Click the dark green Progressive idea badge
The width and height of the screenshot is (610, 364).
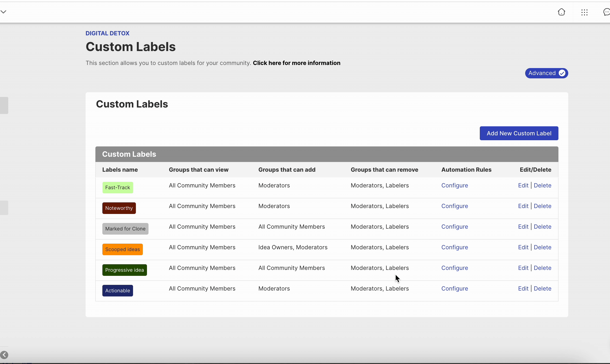tap(125, 270)
